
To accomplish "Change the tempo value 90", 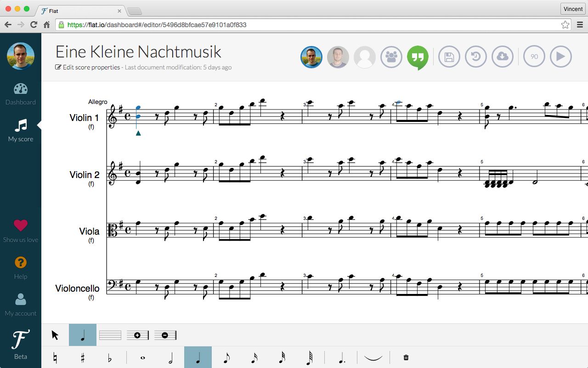I will (534, 57).
